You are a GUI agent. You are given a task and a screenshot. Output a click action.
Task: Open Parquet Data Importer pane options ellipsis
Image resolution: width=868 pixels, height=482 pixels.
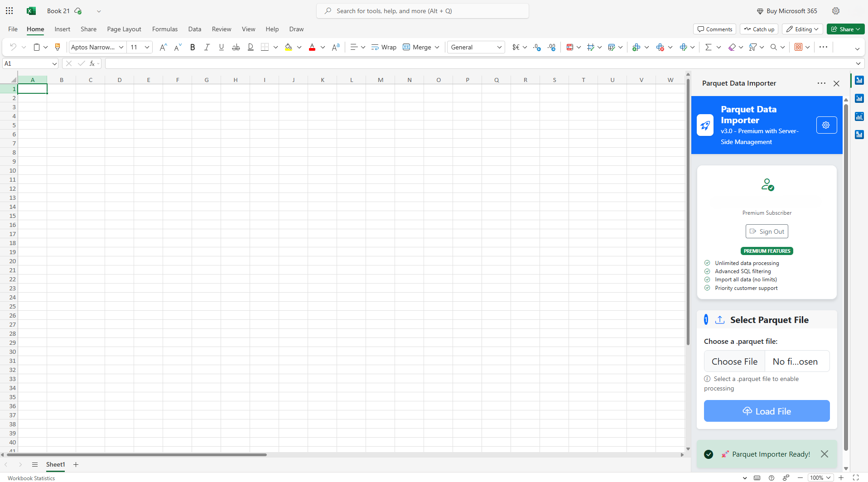pos(821,83)
